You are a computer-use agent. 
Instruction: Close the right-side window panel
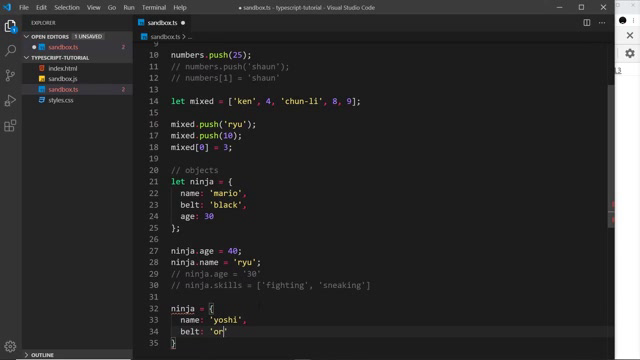tap(630, 36)
